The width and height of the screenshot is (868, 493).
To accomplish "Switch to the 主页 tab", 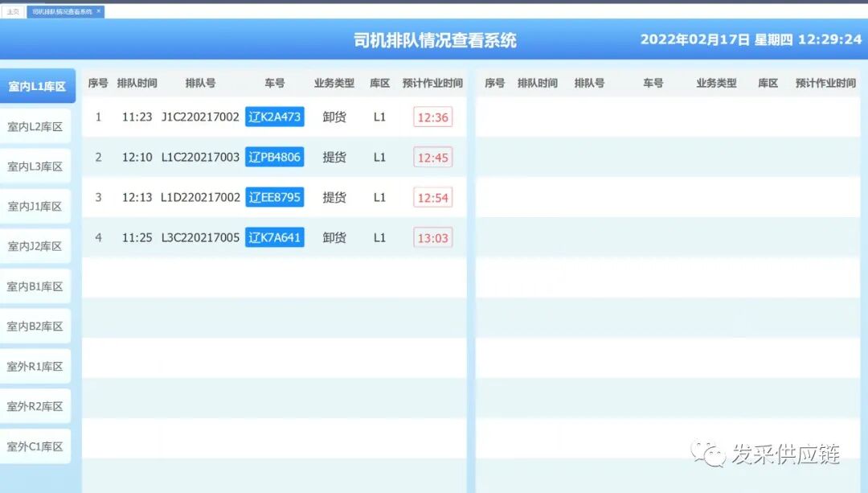I will [x=11, y=12].
